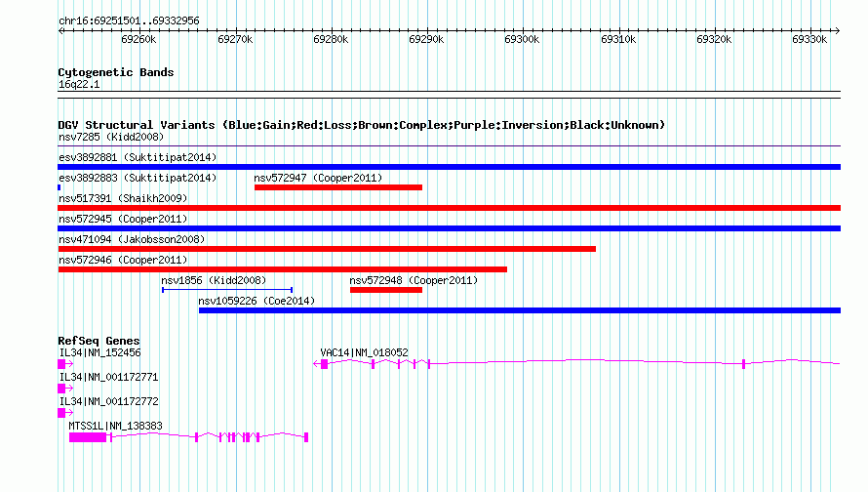This screenshot has height=492, width=868.
Task: Open variant label nsv572947 (Cooper2011)
Action: [318, 178]
